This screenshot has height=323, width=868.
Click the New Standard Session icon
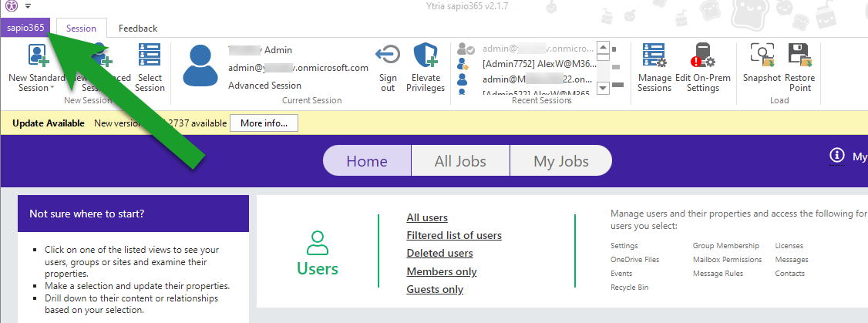coord(37,56)
